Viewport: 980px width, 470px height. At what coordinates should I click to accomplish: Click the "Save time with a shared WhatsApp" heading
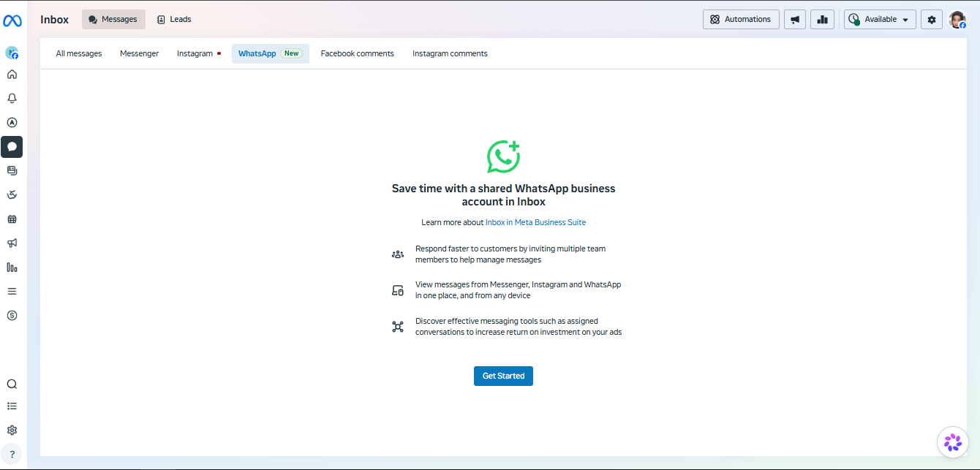503,195
